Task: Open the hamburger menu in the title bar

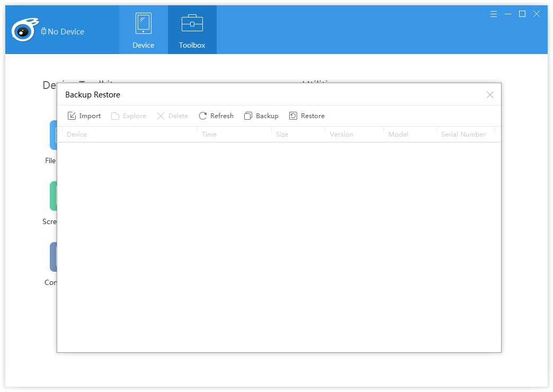Action: (494, 14)
